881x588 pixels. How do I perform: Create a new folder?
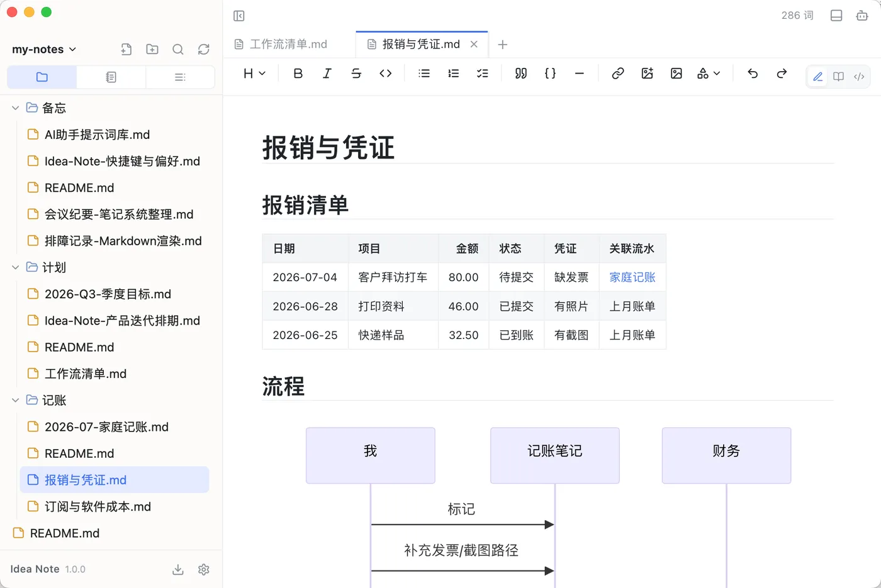click(152, 49)
